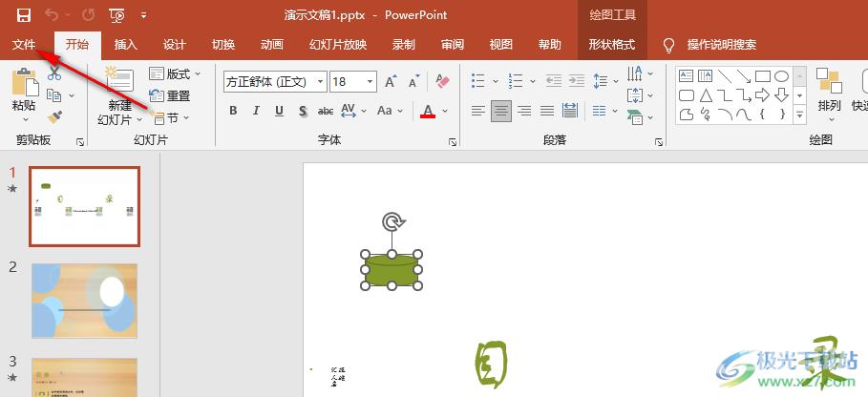Image resolution: width=868 pixels, height=397 pixels.
Task: Decrease font size with the smaller A icon
Action: point(414,82)
